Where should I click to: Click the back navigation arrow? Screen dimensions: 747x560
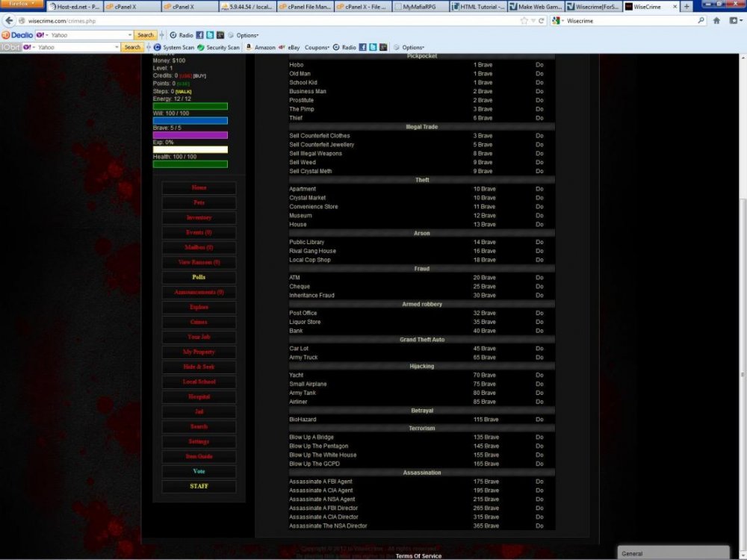(8, 21)
